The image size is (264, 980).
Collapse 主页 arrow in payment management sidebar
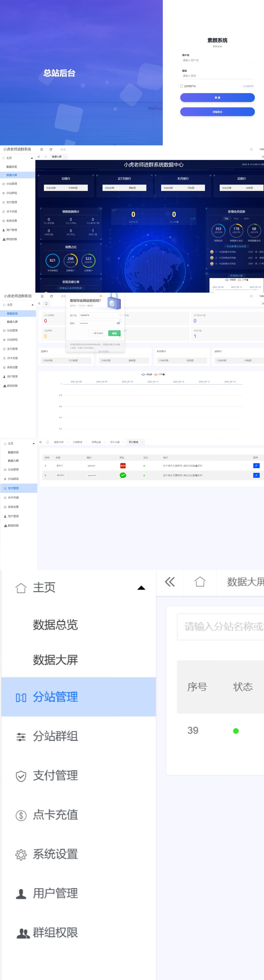point(33,444)
